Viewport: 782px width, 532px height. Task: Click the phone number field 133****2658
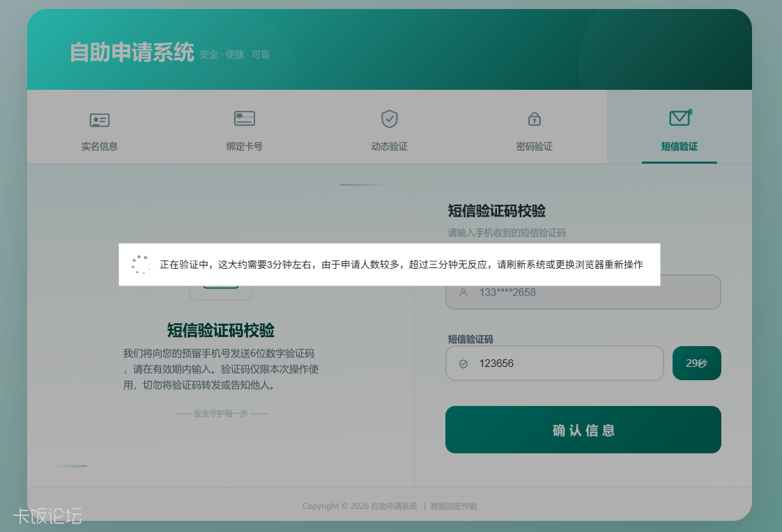coord(583,292)
